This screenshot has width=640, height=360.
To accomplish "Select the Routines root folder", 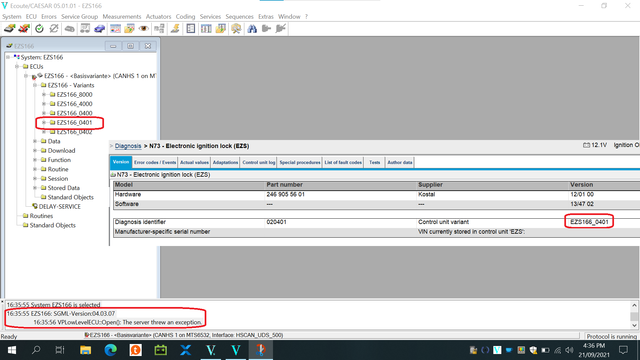I will click(x=41, y=216).
